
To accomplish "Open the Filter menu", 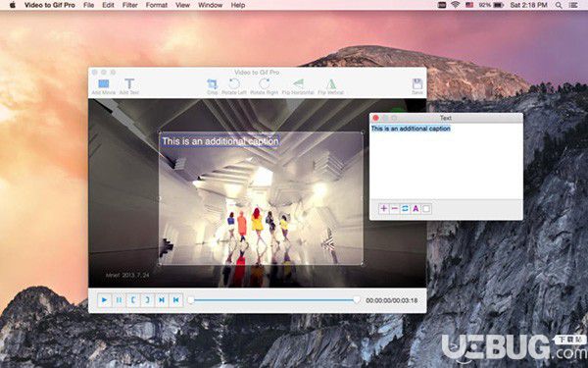I will point(129,5).
